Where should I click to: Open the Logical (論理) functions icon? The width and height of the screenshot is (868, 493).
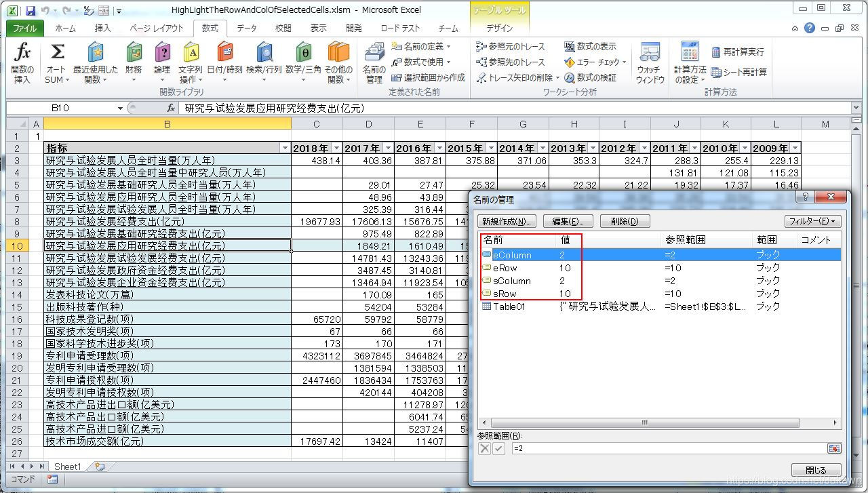pos(162,62)
